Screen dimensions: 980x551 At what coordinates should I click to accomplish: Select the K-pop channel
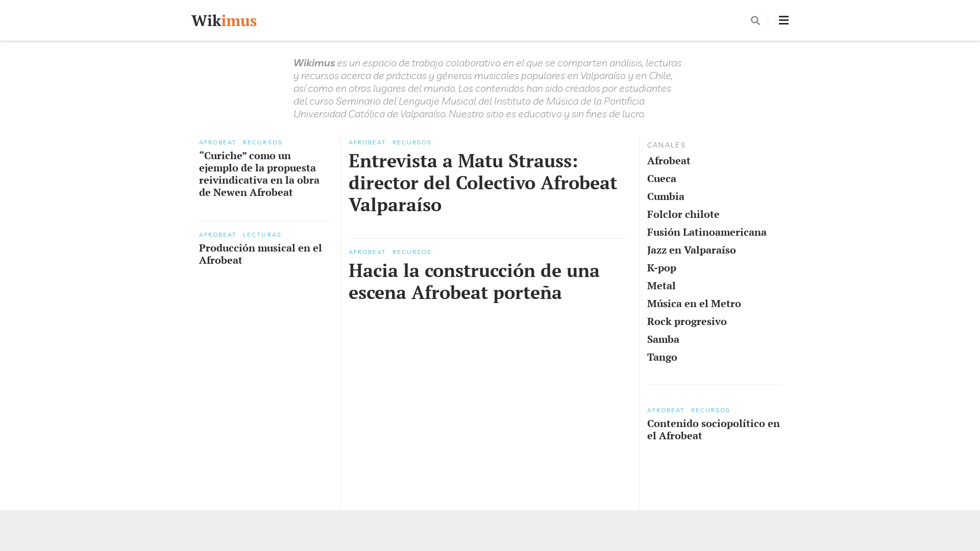(x=661, y=268)
